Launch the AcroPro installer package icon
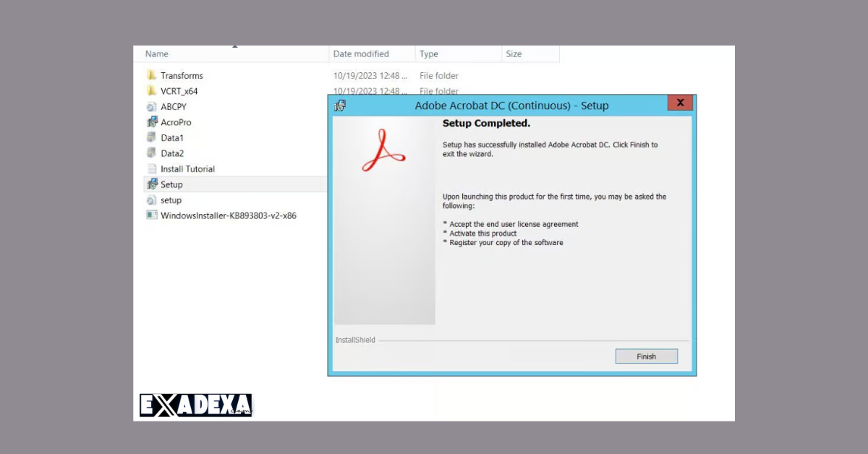This screenshot has width=868, height=454. tap(176, 122)
